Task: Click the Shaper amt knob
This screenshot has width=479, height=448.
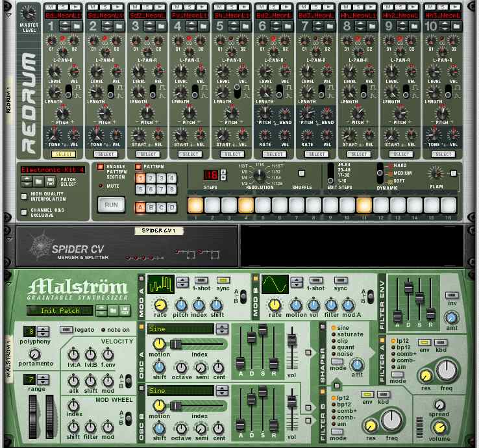Action: click(357, 364)
